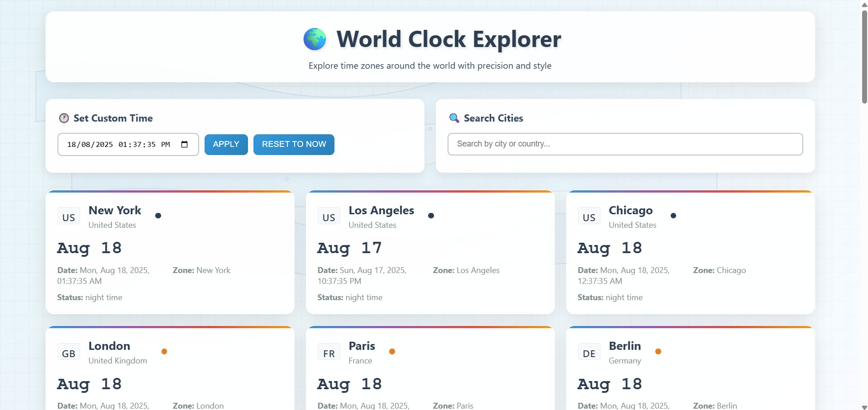Click the page's vertical scrollbar thumb
Image resolution: width=868 pixels, height=410 pixels.
click(864, 57)
